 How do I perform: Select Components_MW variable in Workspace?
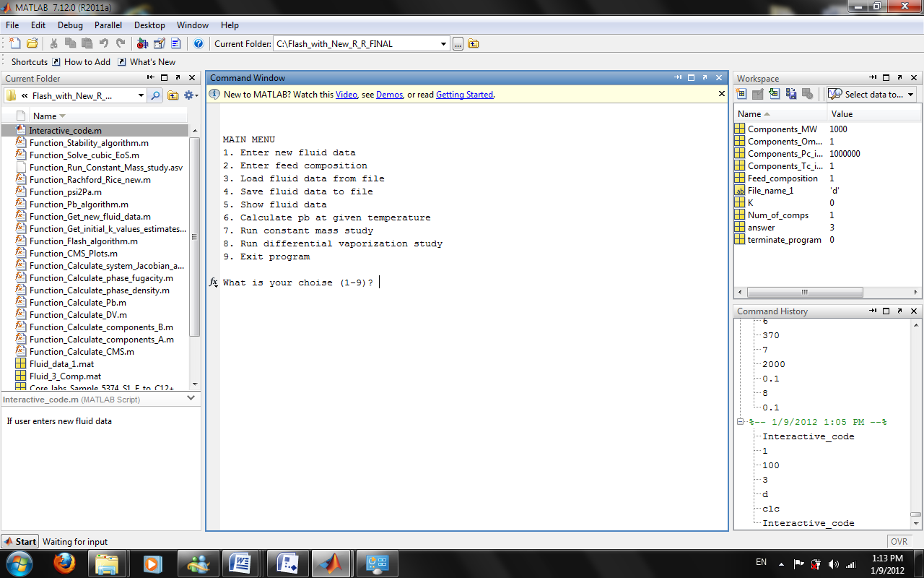(x=783, y=129)
